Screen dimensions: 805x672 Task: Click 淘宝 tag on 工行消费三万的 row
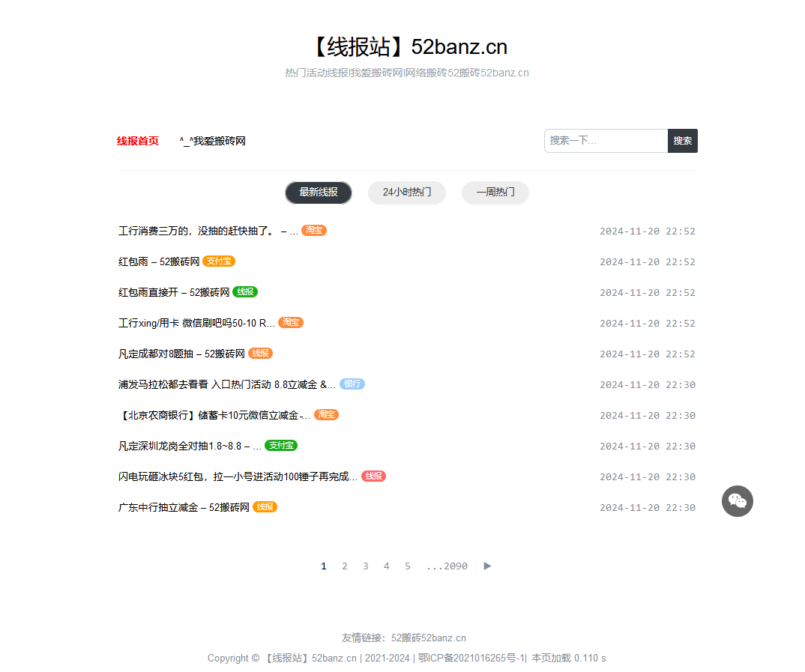click(314, 230)
